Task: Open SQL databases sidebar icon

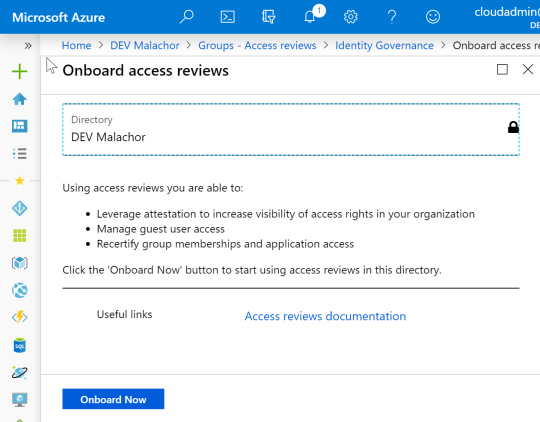Action: [x=20, y=345]
